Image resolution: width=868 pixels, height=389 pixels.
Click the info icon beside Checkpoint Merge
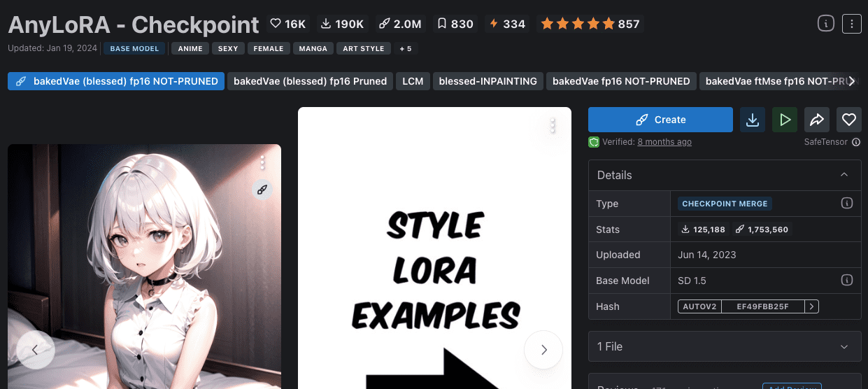tap(846, 204)
